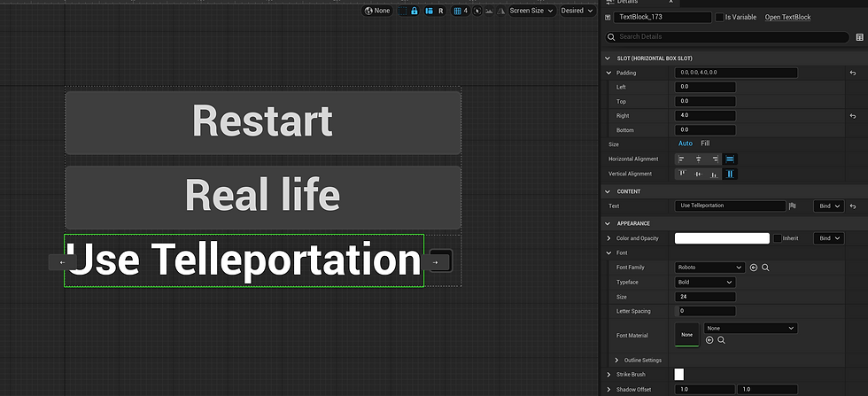868x396 pixels.
Task: Open the Font Family Roboto dropdown
Action: pyautogui.click(x=710, y=268)
